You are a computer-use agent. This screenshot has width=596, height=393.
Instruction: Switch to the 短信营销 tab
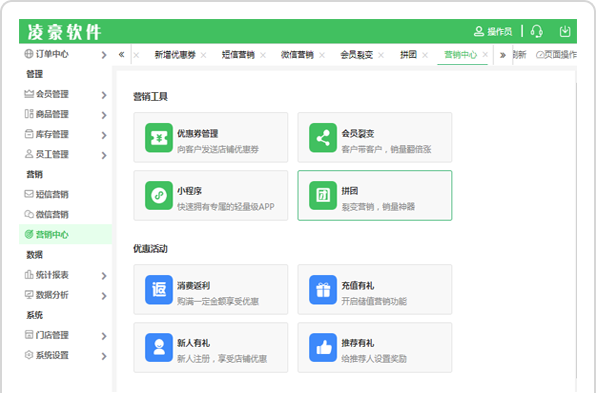click(238, 55)
